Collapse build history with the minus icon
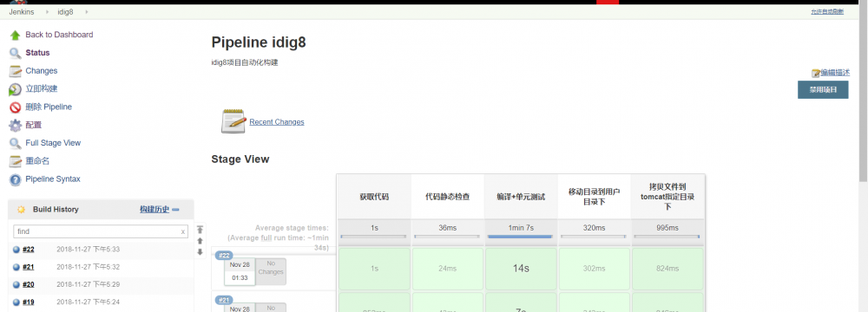The height and width of the screenshot is (312, 868). pyautogui.click(x=175, y=210)
